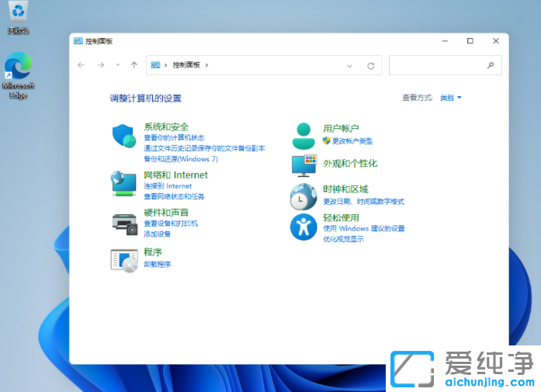Click the Forward arrow in navigation bar
The height and width of the screenshot is (392, 541).
[100, 65]
